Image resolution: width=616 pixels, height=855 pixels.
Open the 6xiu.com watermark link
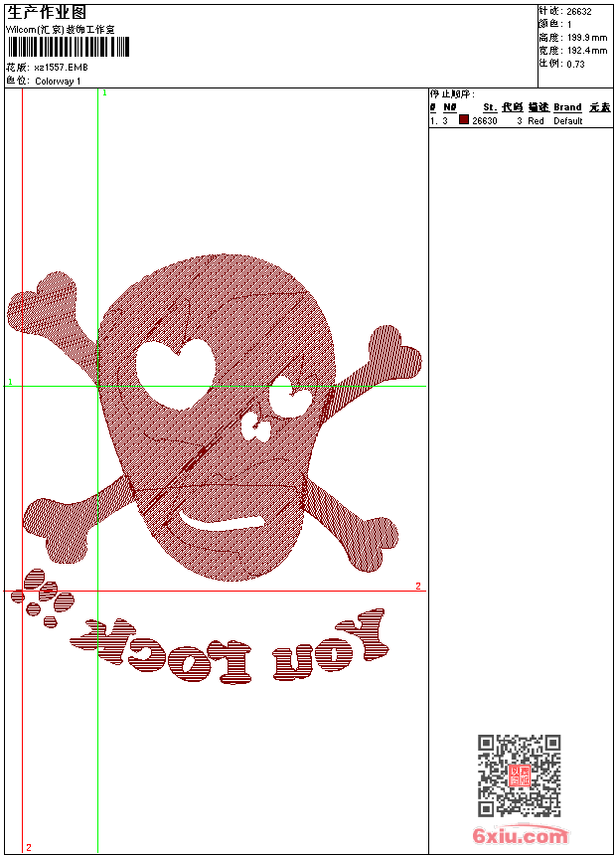[520, 836]
